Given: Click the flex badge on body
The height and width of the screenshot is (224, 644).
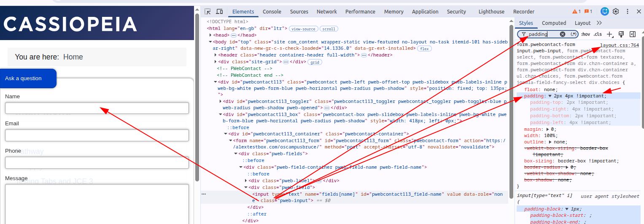Looking at the screenshot, I should click(424, 49).
